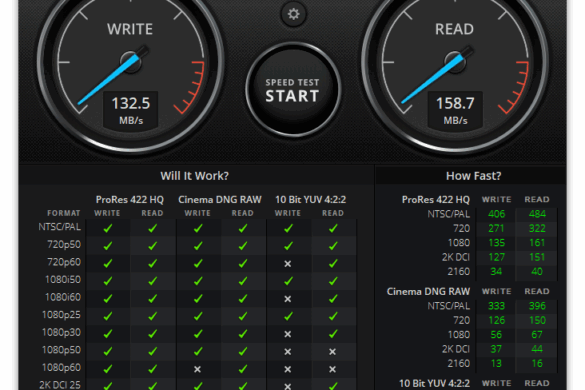
Task: Click the 484 ProRes NTSC/PAL read value
Action: point(537,214)
